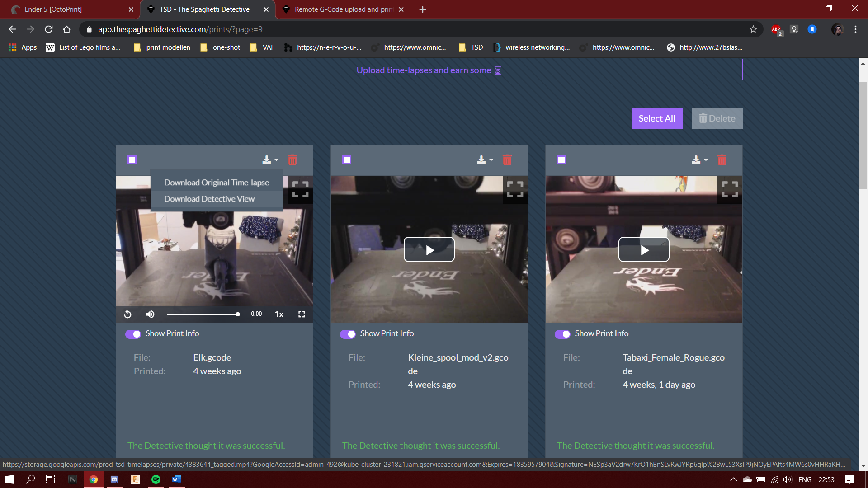Open the Chrome profile avatar
This screenshot has height=488, width=868.
[837, 29]
